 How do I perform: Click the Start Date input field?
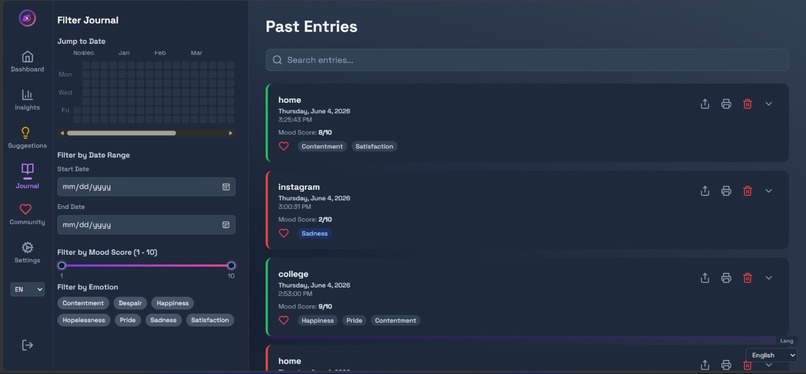pos(146,187)
